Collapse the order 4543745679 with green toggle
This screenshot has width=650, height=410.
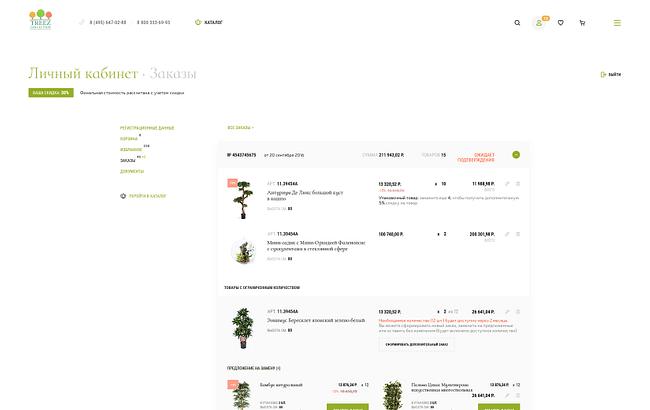point(516,155)
